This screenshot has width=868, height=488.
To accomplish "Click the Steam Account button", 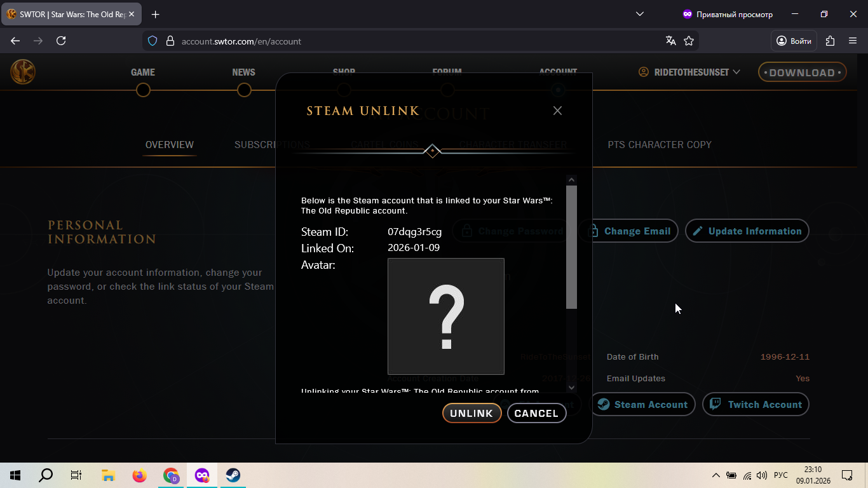I will tap(643, 405).
